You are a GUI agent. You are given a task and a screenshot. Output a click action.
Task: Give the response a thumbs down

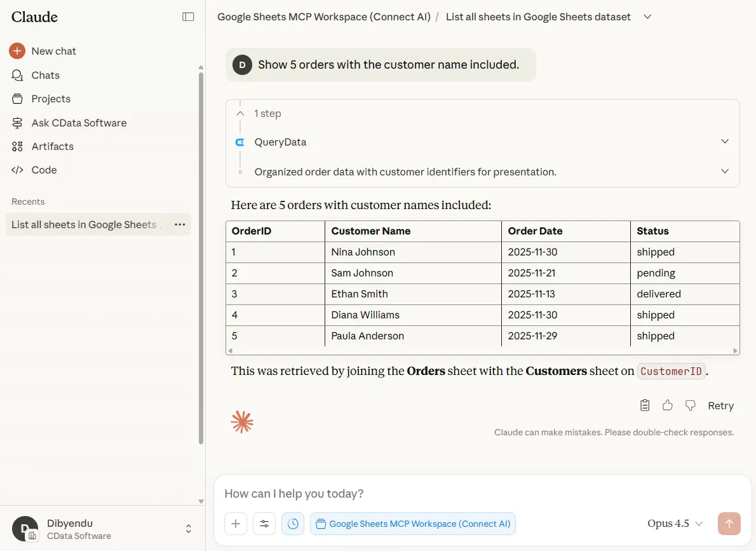pyautogui.click(x=690, y=405)
